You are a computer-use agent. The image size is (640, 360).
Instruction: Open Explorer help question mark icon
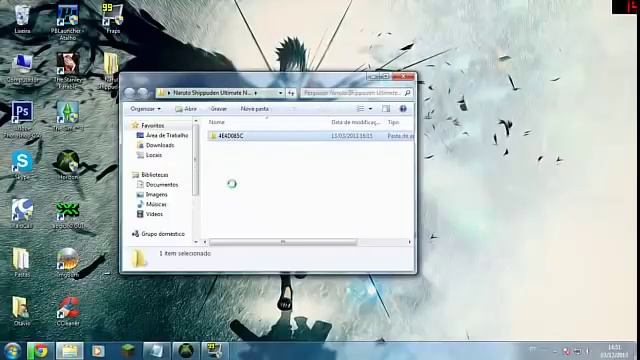tap(403, 109)
